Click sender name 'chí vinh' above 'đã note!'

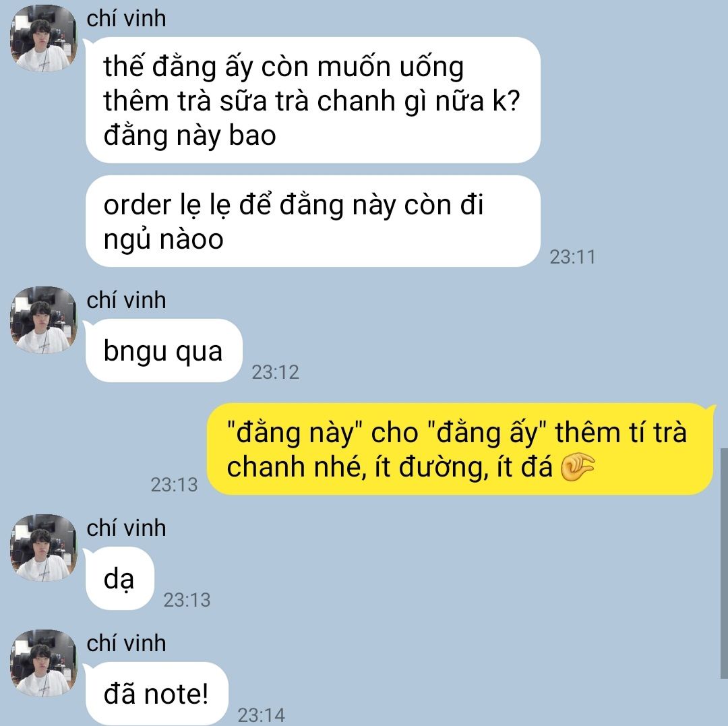tap(126, 643)
